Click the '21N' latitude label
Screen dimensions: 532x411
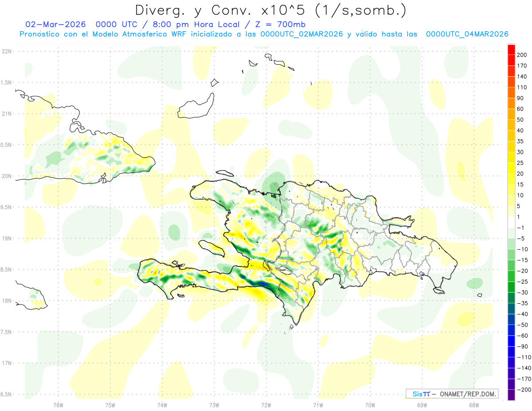(x=7, y=114)
